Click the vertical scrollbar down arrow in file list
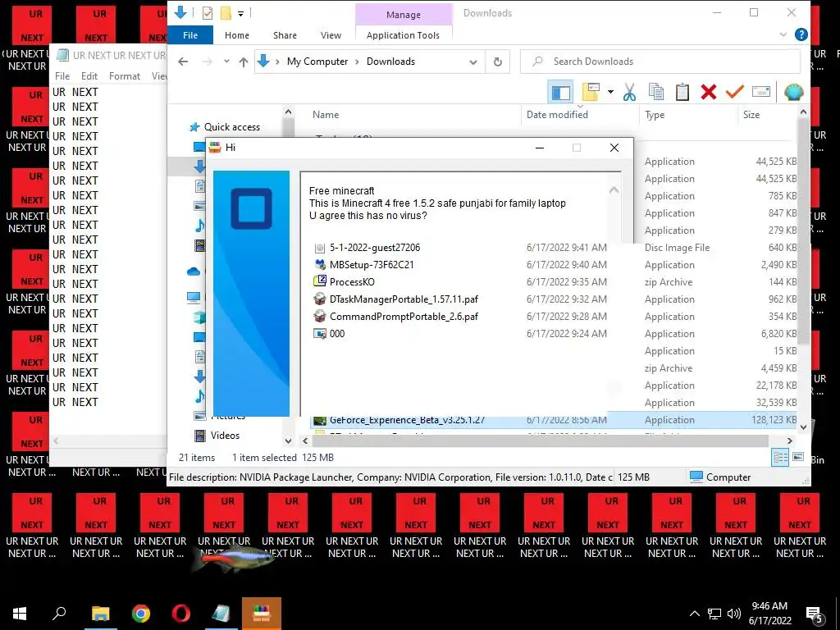This screenshot has height=630, width=840. (x=803, y=427)
